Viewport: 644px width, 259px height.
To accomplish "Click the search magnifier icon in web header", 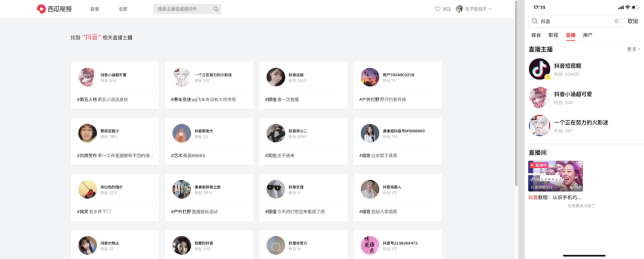I will 216,9.
